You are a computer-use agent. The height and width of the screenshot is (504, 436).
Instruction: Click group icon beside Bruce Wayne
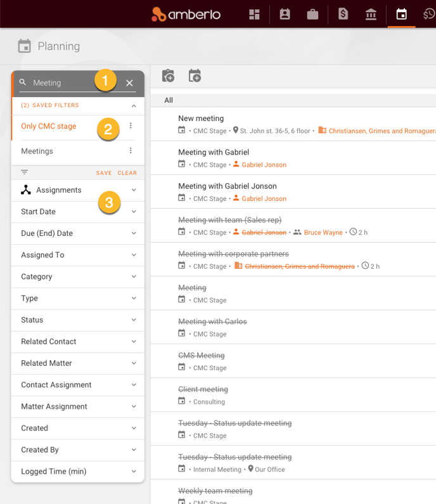coord(297,232)
